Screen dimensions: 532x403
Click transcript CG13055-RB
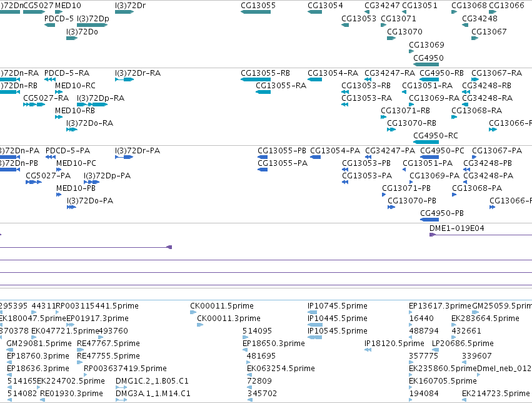click(265, 73)
